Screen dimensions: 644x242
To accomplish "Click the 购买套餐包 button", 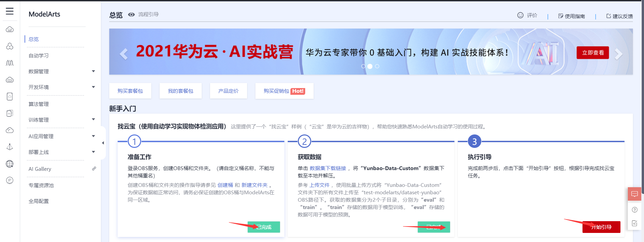I will [x=130, y=91].
